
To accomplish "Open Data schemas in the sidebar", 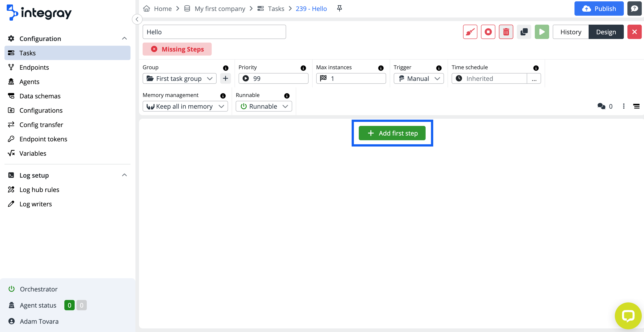I will [40, 96].
